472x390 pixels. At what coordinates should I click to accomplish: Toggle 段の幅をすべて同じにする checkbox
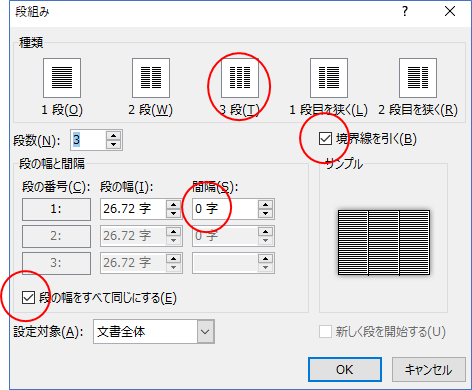28,298
